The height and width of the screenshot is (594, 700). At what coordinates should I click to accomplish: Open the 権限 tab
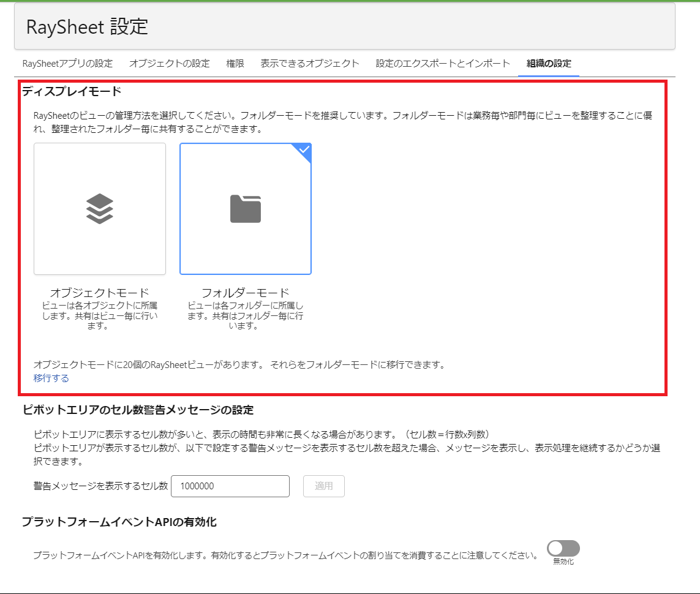coord(235,63)
